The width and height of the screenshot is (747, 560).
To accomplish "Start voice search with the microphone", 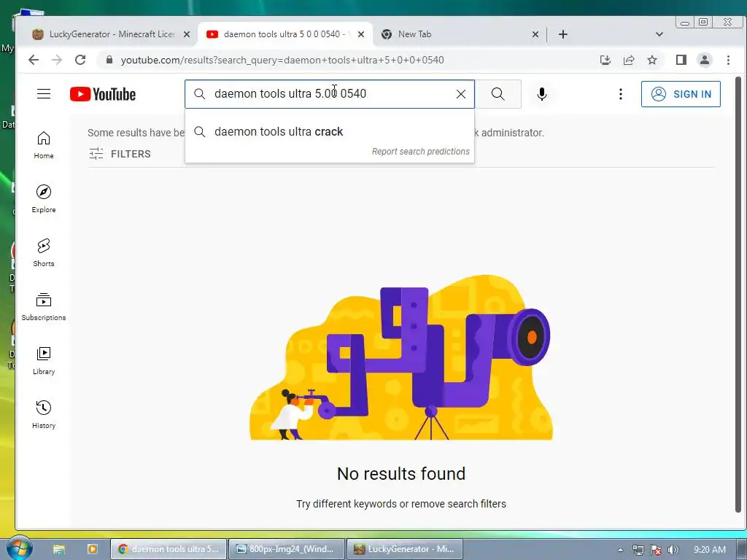I will (x=542, y=94).
